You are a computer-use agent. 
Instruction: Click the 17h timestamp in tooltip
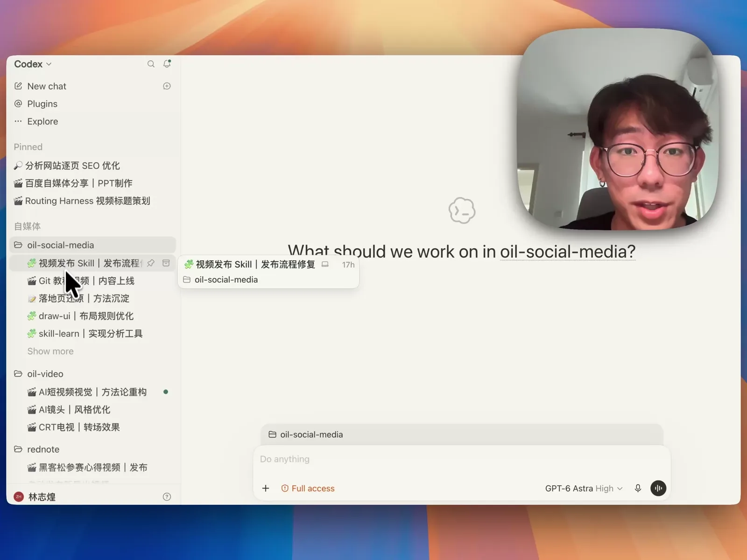(x=348, y=265)
